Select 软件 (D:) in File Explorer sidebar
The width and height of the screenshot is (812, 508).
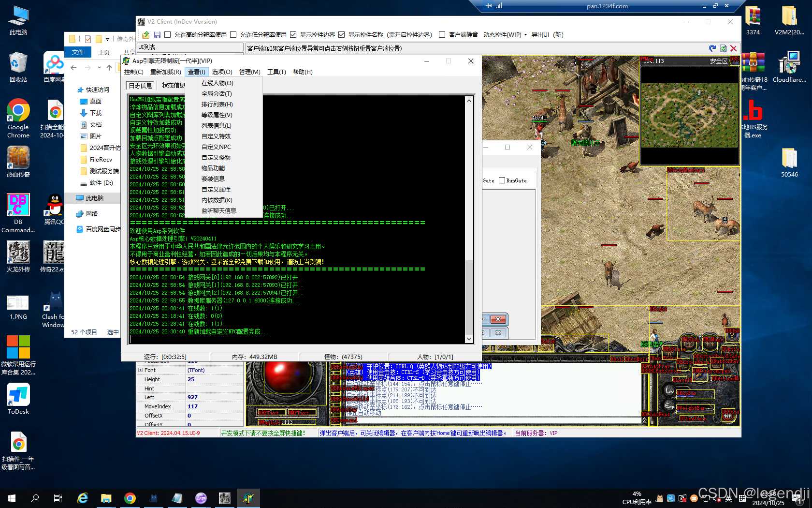coord(101,183)
